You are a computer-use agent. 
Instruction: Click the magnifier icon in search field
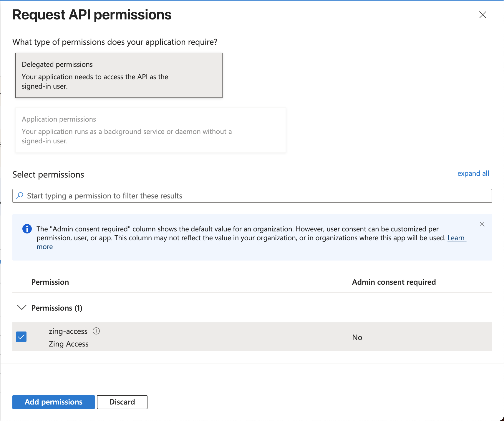(20, 196)
